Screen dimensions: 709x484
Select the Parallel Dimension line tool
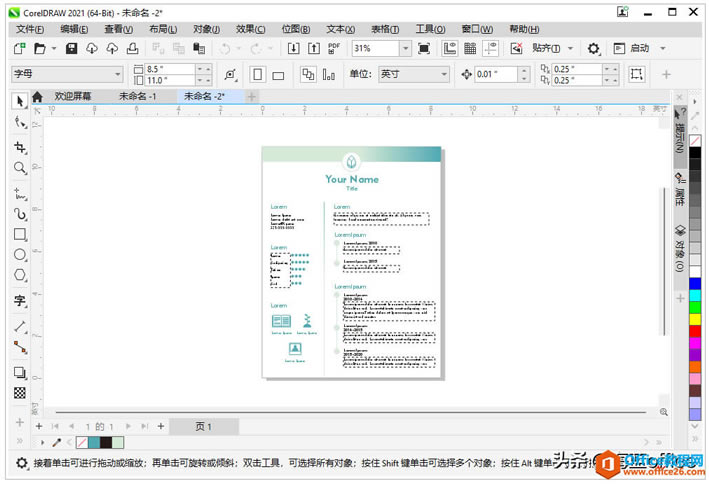tap(19, 326)
